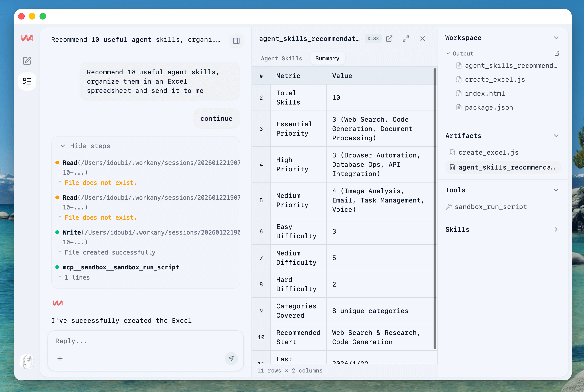Click the plus attachment icon
This screenshot has width=584, height=392.
[x=60, y=359]
